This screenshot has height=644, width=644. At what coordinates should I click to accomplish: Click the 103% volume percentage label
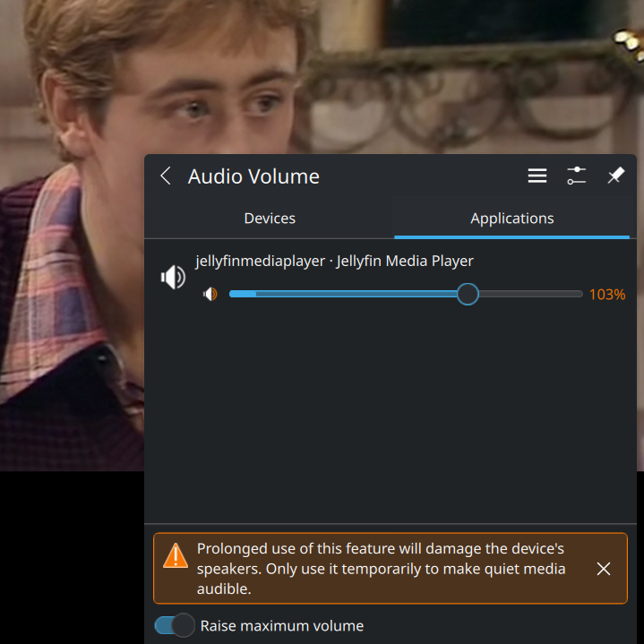point(607,295)
